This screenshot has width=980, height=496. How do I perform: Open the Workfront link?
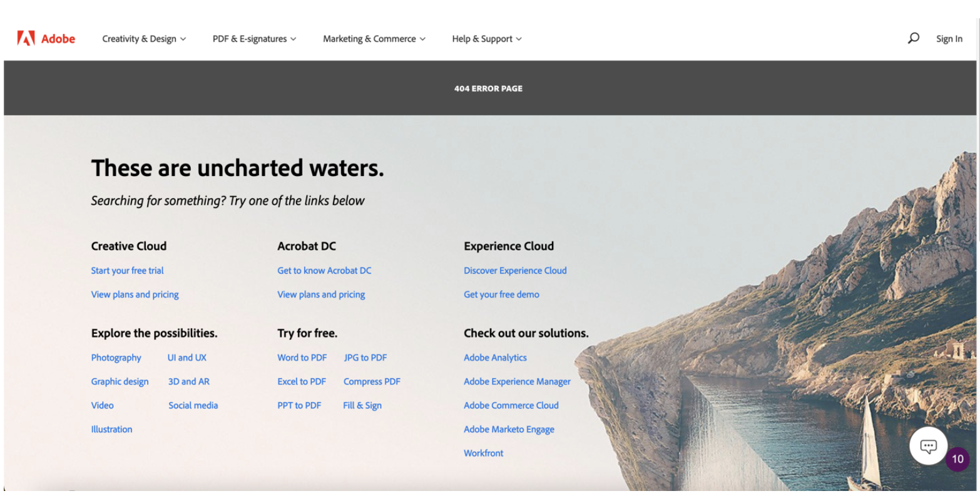tap(483, 453)
